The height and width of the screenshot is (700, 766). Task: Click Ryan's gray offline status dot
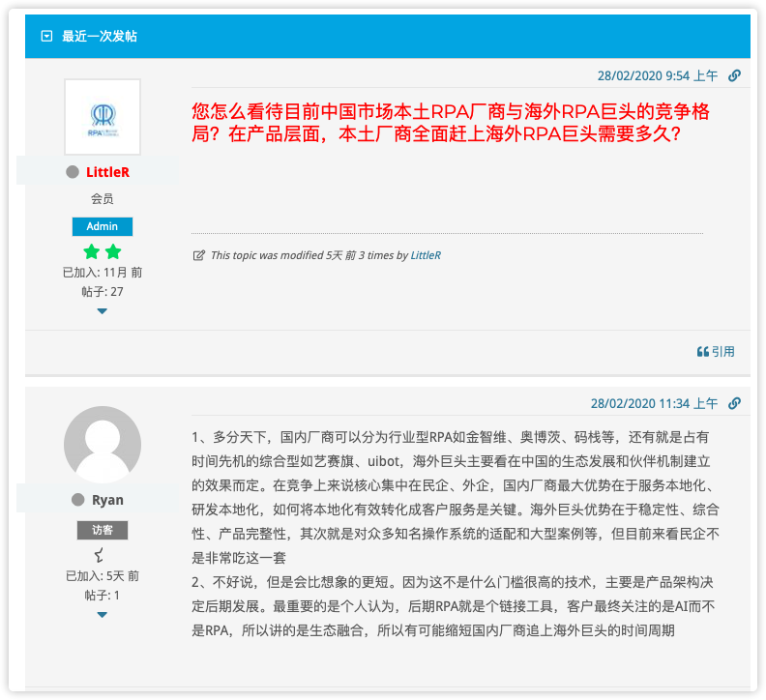point(77,500)
